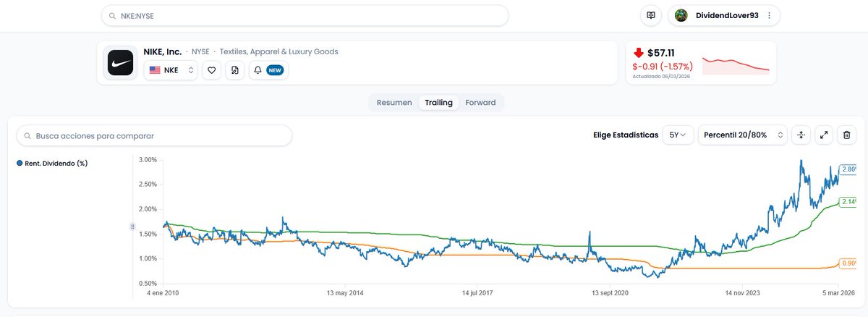Image resolution: width=868 pixels, height=317 pixels.
Task: Click the price mini sparkline chart
Action: tap(736, 65)
